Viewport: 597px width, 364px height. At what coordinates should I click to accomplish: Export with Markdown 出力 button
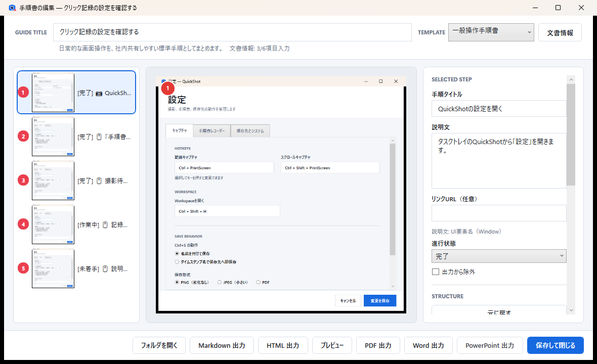click(x=222, y=345)
